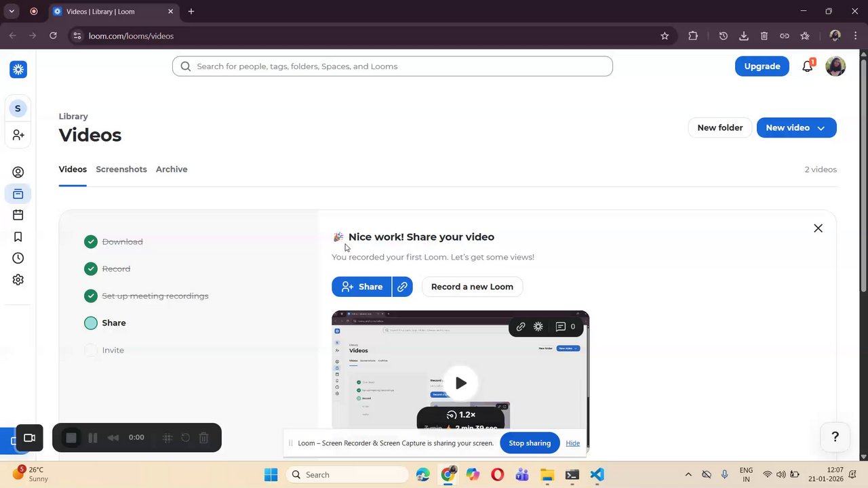Click Record a new Loom
868x488 pixels.
(x=472, y=287)
